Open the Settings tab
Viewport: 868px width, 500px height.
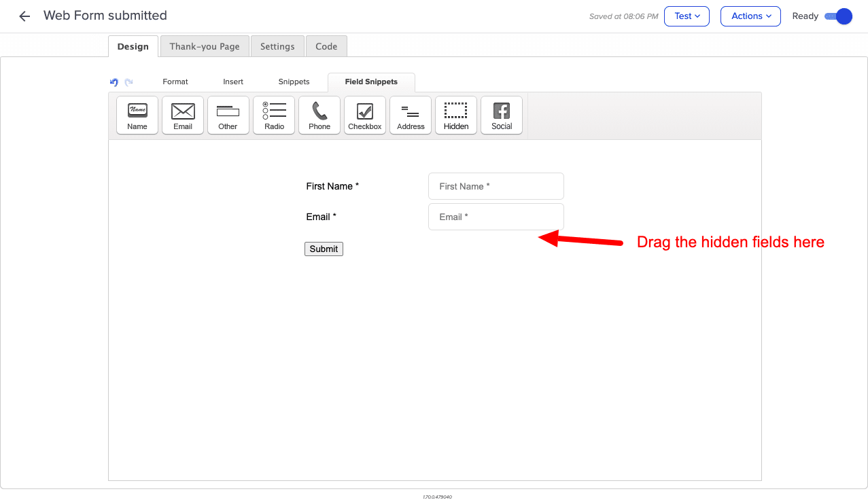[x=277, y=46]
